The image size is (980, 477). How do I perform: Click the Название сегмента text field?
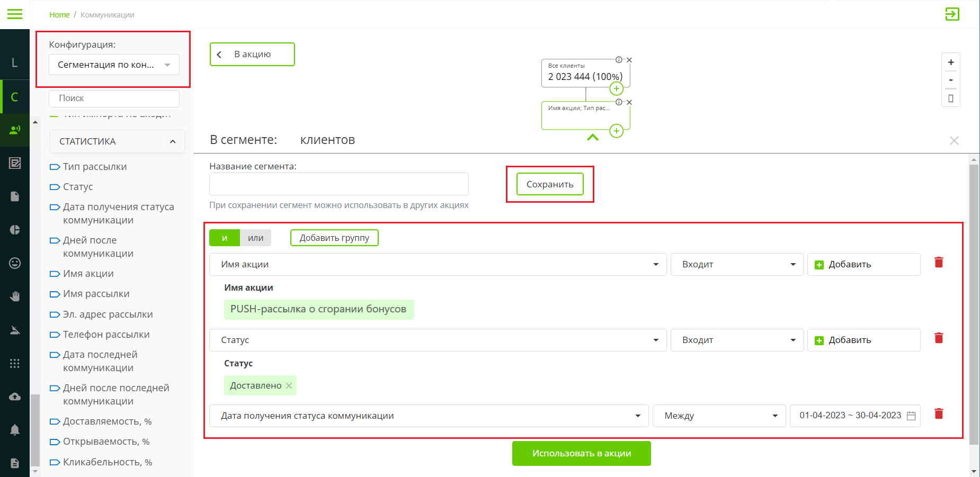click(x=338, y=184)
